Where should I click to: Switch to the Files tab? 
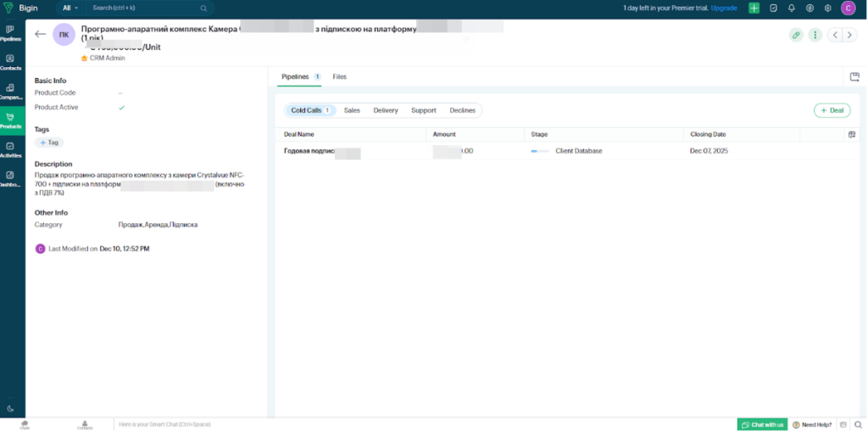pyautogui.click(x=339, y=76)
